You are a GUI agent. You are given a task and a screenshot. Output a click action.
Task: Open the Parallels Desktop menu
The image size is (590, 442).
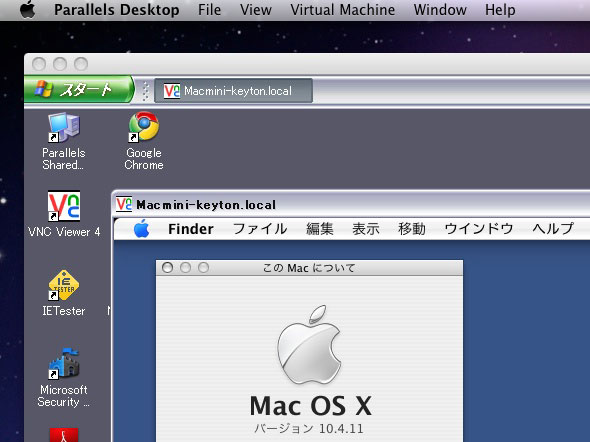pos(117,10)
